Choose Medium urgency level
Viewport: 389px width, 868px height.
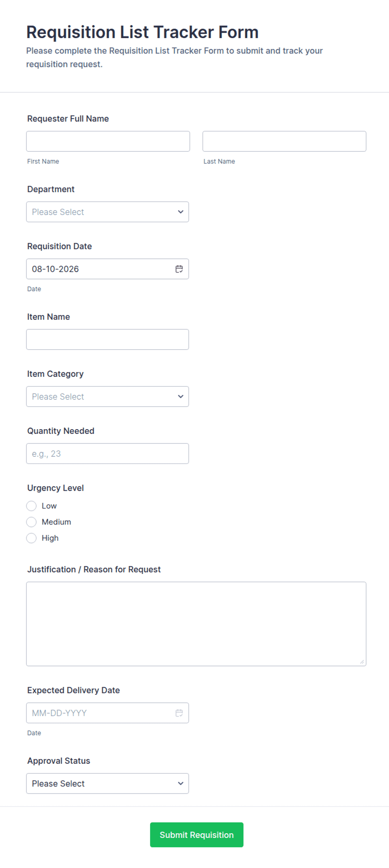31,522
